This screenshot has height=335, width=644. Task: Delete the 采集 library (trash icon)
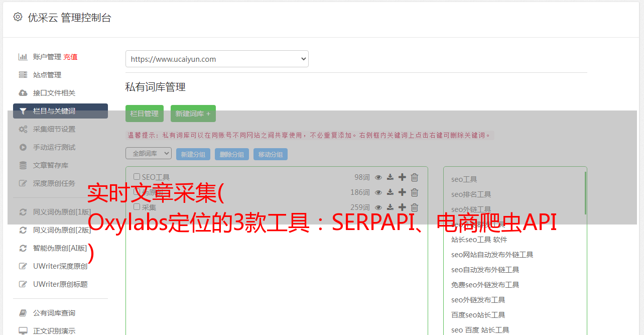coord(415,207)
